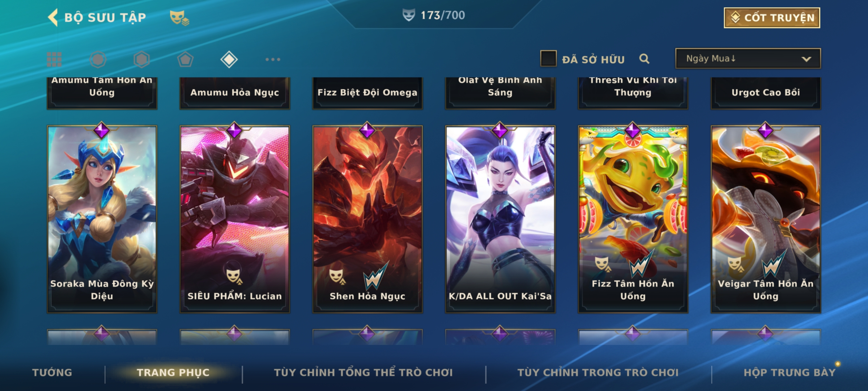This screenshot has width=868, height=391.
Task: Open the golden mask skin shop icon
Action: click(179, 17)
